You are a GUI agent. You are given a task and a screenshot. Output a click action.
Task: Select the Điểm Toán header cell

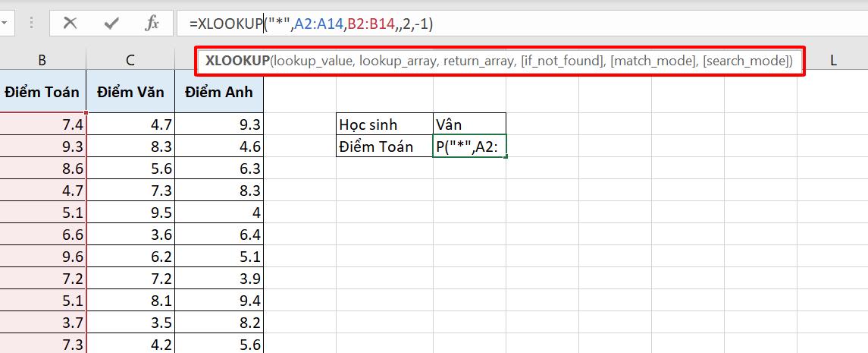(x=42, y=91)
